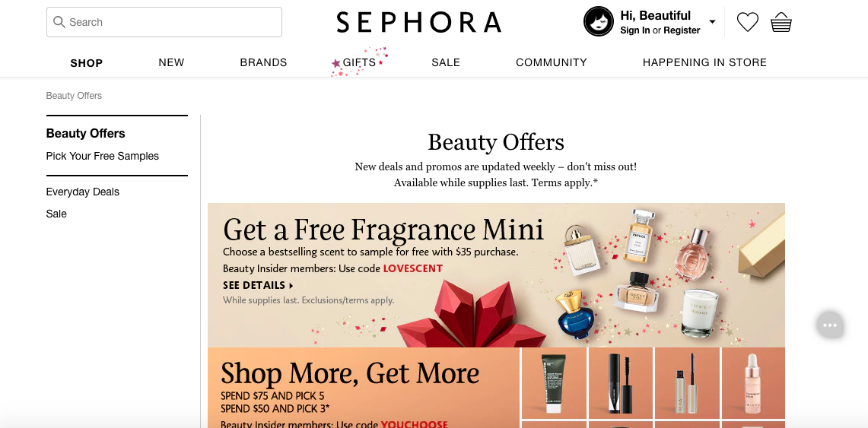Click See Details arrow link

point(258,285)
